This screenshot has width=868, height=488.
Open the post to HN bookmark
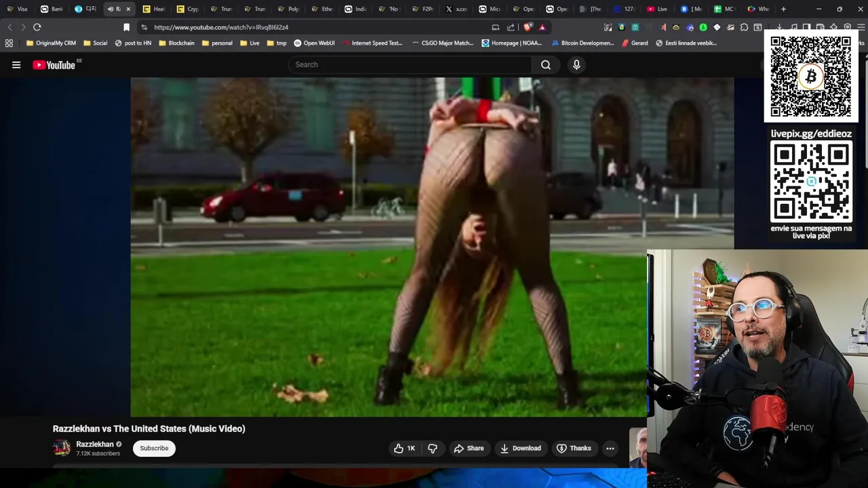coord(133,43)
